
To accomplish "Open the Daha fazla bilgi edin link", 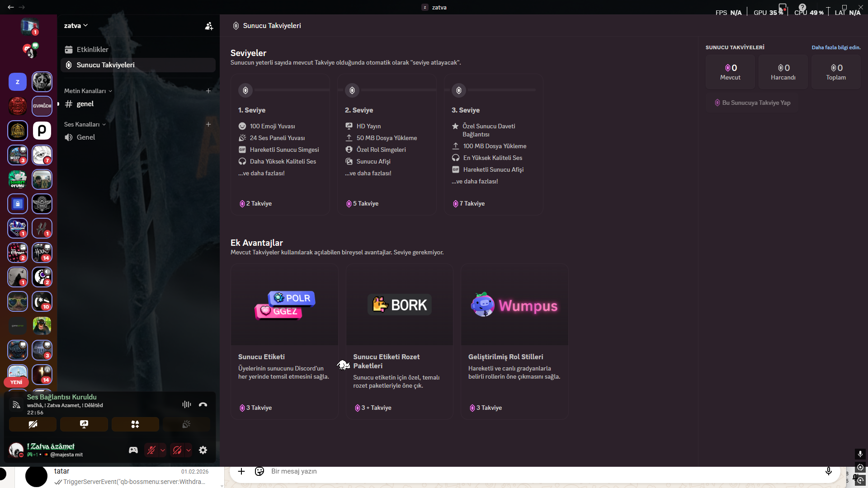I will [x=836, y=47].
